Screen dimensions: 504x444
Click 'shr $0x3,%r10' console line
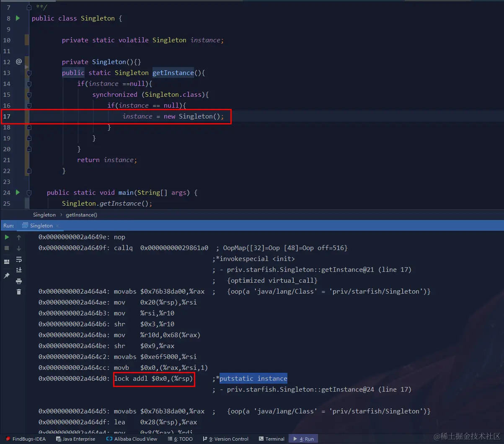[106, 324]
